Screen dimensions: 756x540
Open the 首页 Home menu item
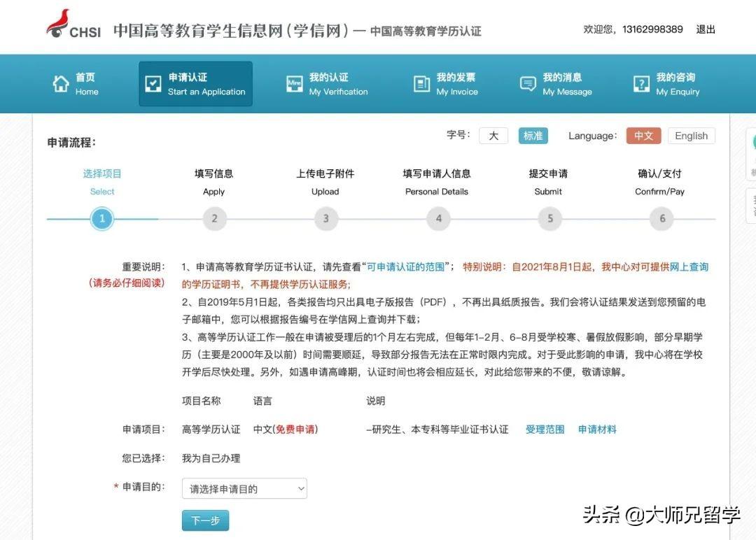pyautogui.click(x=76, y=84)
